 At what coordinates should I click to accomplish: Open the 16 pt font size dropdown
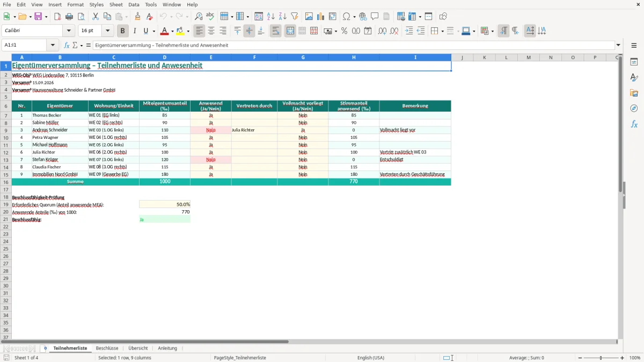tap(107, 31)
